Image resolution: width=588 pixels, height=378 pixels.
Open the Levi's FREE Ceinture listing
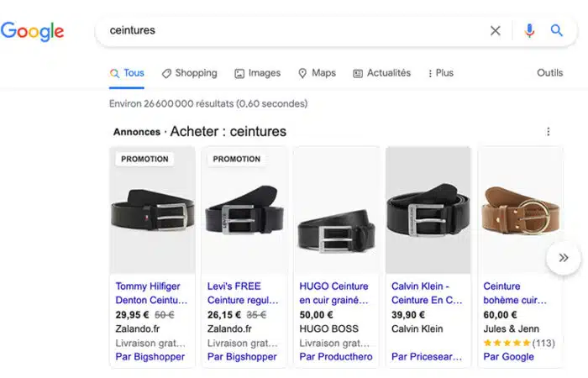244,293
